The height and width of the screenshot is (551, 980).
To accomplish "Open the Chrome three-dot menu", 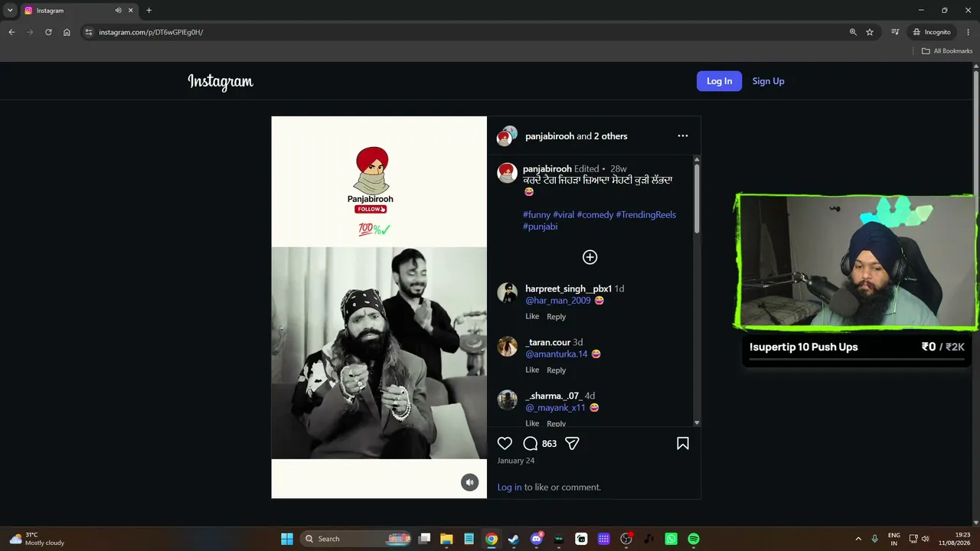I will pos(969,32).
